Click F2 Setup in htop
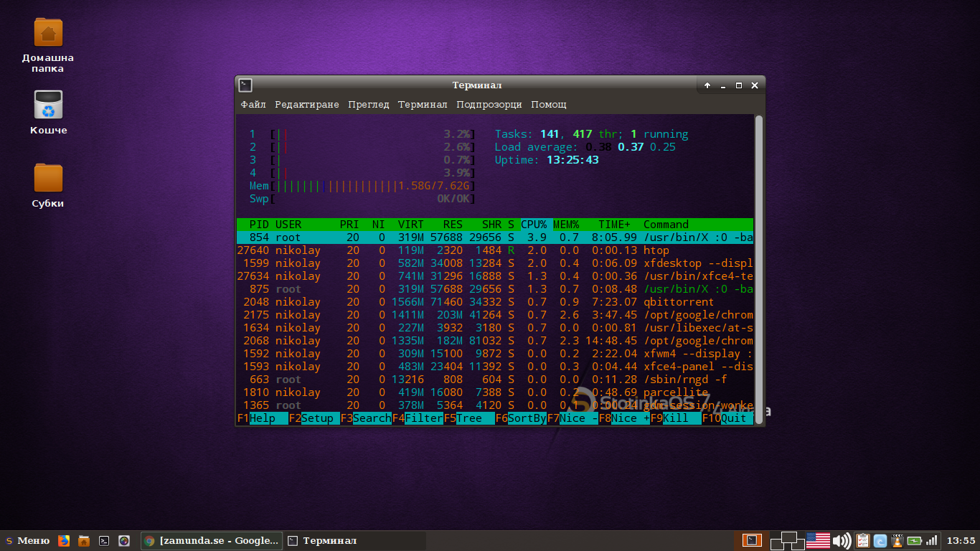 pos(314,418)
